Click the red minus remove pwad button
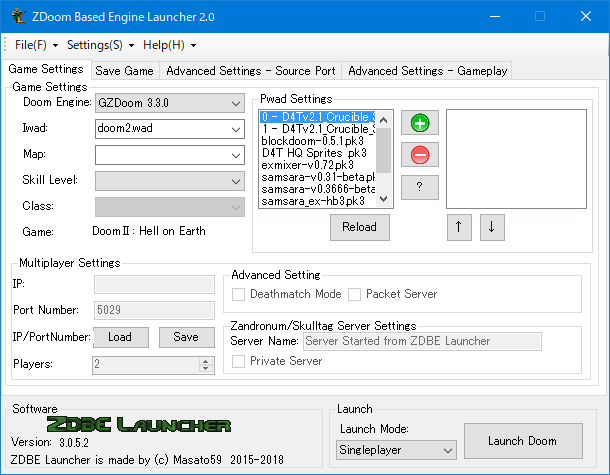610x475 pixels. tap(420, 155)
